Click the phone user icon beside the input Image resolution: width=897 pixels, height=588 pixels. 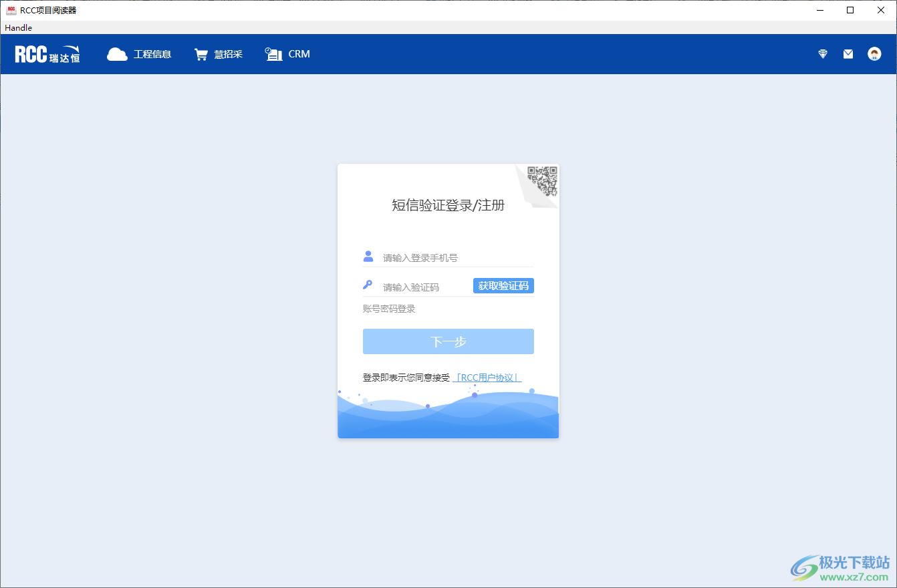(368, 255)
